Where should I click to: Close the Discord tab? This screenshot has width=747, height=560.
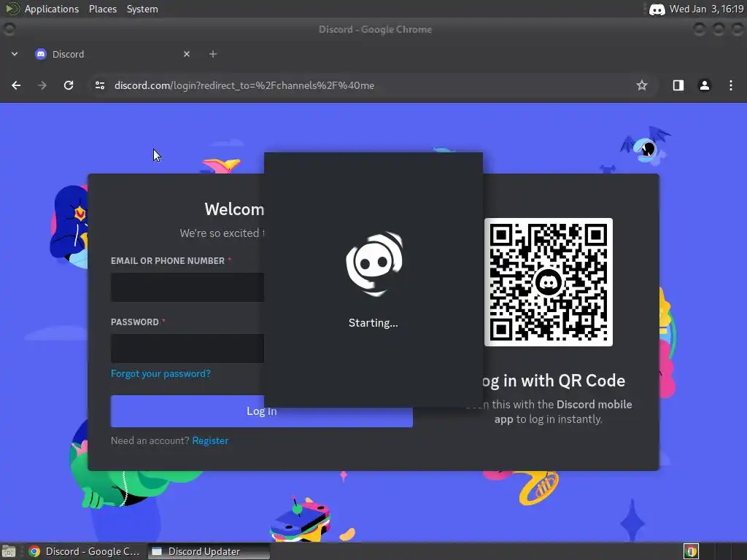pos(187,54)
